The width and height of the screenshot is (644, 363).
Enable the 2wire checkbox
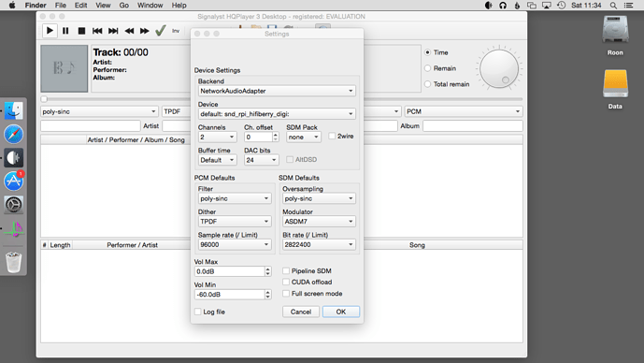[332, 136]
